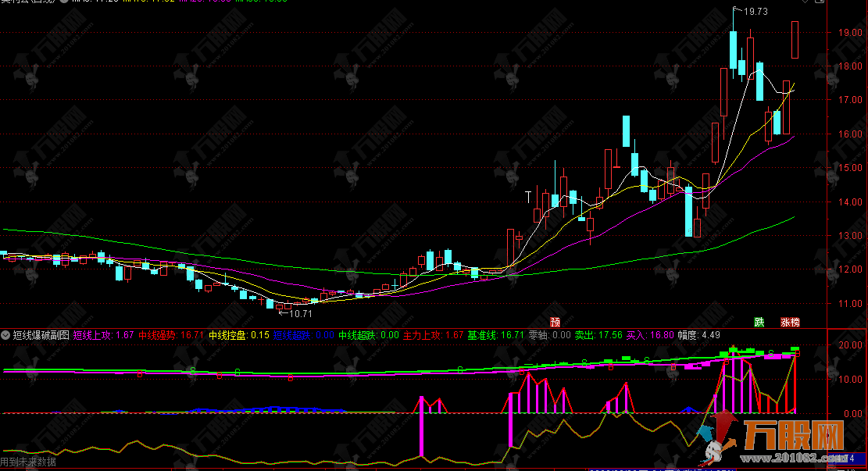868x471 pixels.
Task: Click the 预 marker icon below the chart
Action: click(x=555, y=321)
